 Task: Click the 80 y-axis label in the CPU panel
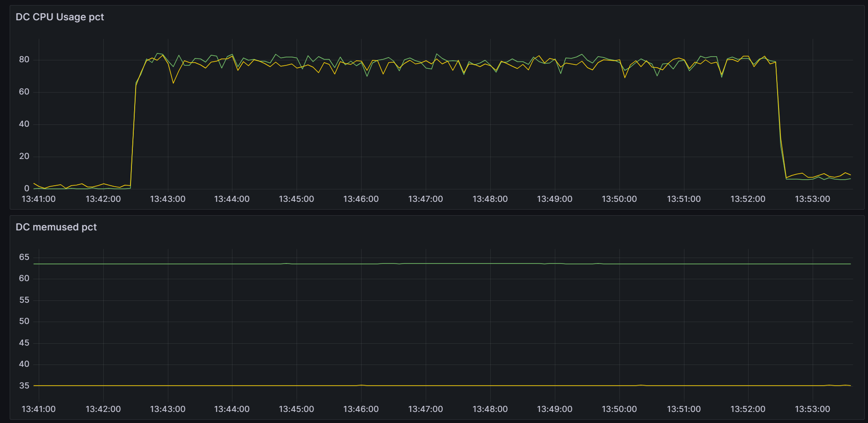24,59
